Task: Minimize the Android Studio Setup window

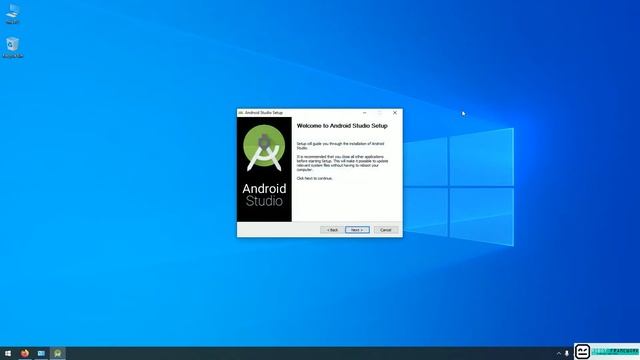Action: pyautogui.click(x=364, y=113)
